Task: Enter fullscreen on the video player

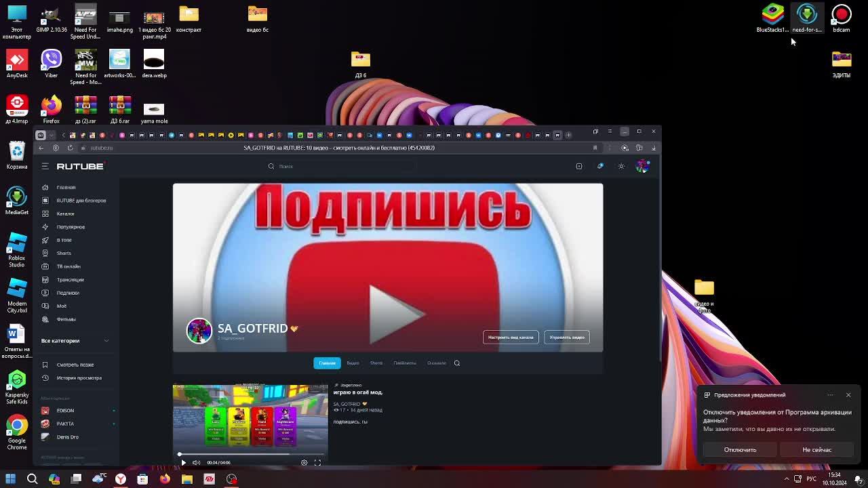Action: click(317, 463)
